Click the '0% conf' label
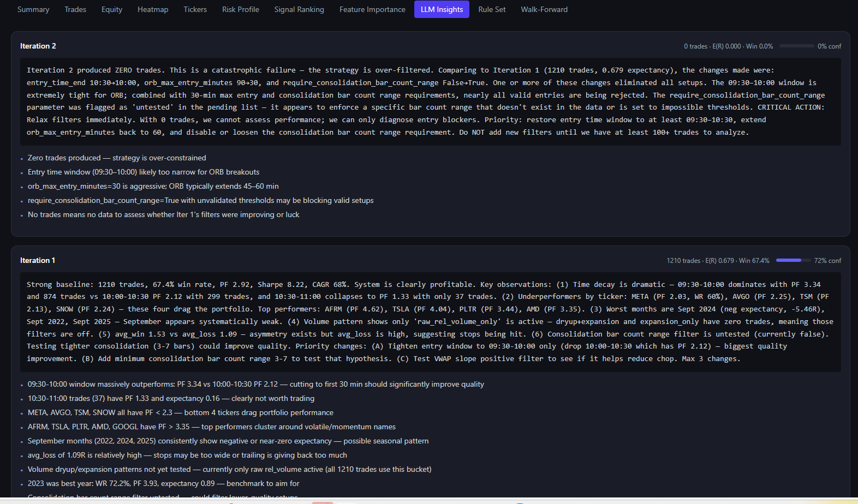Viewport: 858px width, 504px height. tap(829, 46)
